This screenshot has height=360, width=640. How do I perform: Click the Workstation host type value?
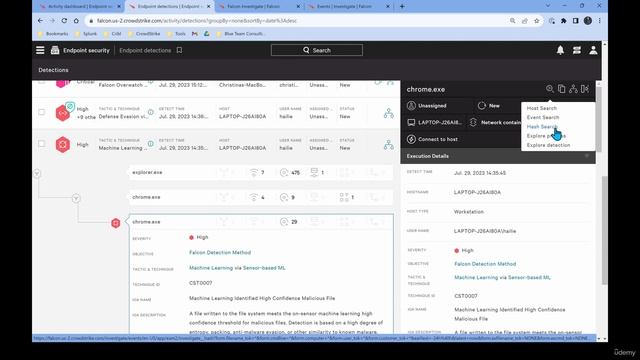tap(469, 212)
